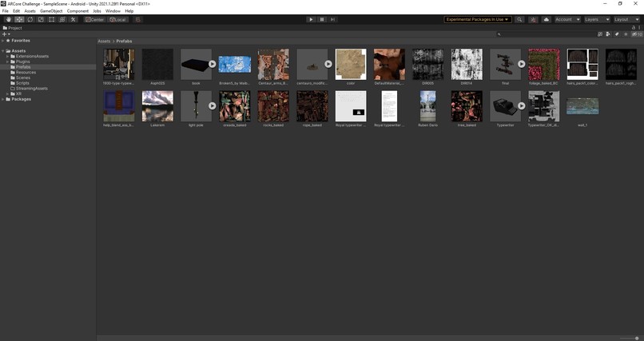Select the Scale tool
This screenshot has width=644, height=341.
click(41, 19)
